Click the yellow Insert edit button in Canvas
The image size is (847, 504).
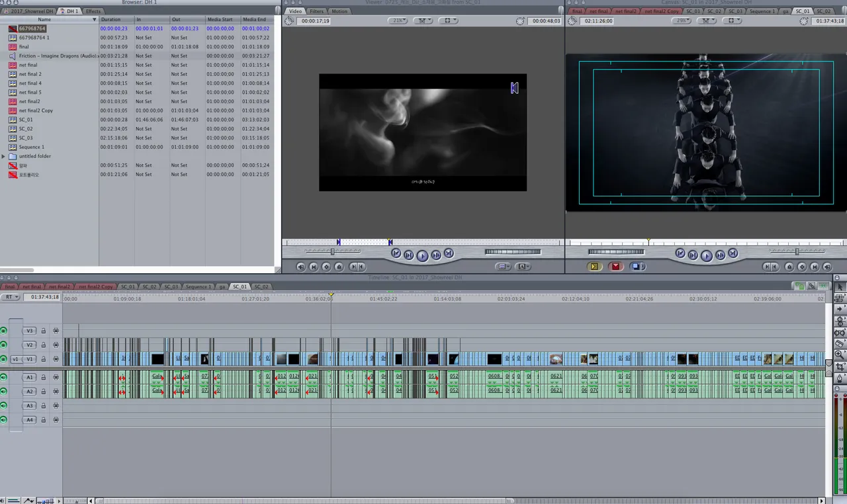pyautogui.click(x=595, y=267)
